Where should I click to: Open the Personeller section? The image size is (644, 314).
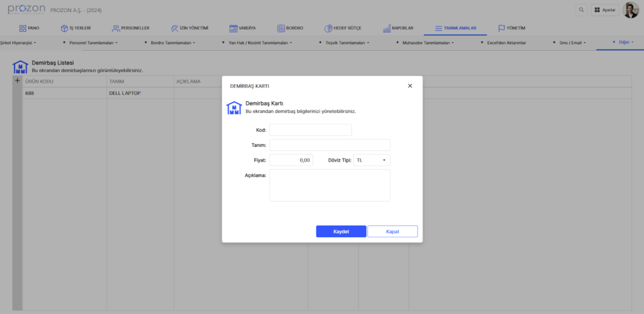pyautogui.click(x=131, y=28)
